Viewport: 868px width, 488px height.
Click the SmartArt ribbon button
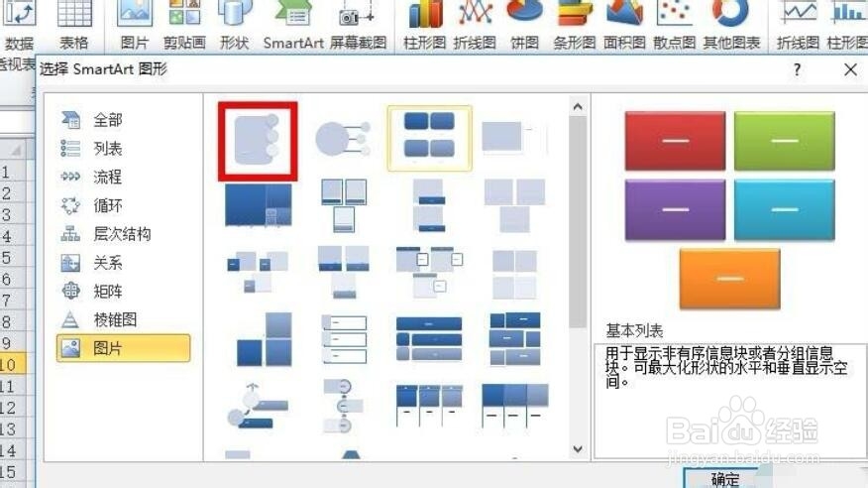click(x=293, y=25)
